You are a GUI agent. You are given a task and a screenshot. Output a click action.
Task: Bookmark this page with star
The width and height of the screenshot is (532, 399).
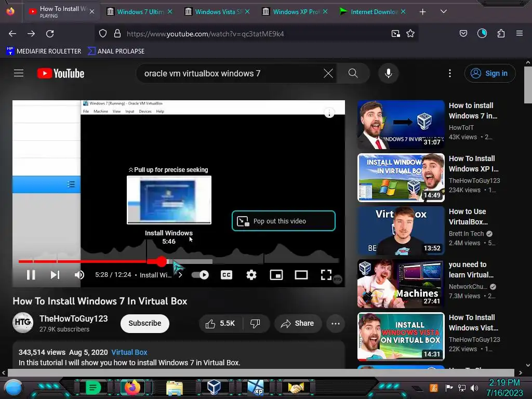[410, 34]
